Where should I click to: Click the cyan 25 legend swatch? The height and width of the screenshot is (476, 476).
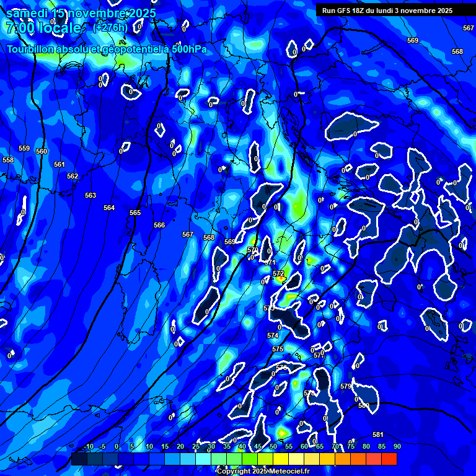(x=188, y=459)
